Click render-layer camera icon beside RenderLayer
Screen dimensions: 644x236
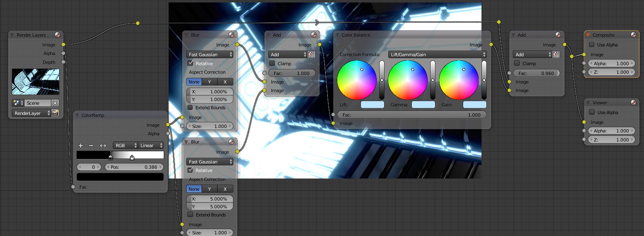(x=55, y=113)
